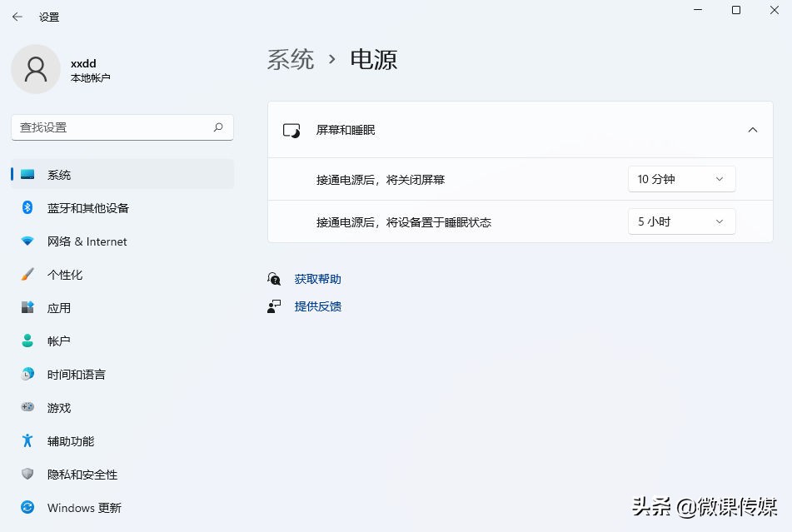Click the 获取帮助 headset icon
Screen dimensions: 792x532
(x=274, y=279)
